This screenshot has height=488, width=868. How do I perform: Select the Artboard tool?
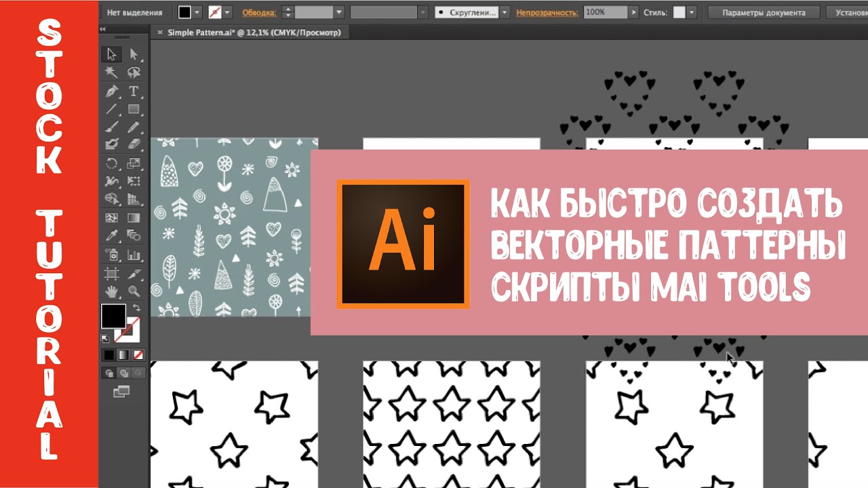(x=112, y=273)
